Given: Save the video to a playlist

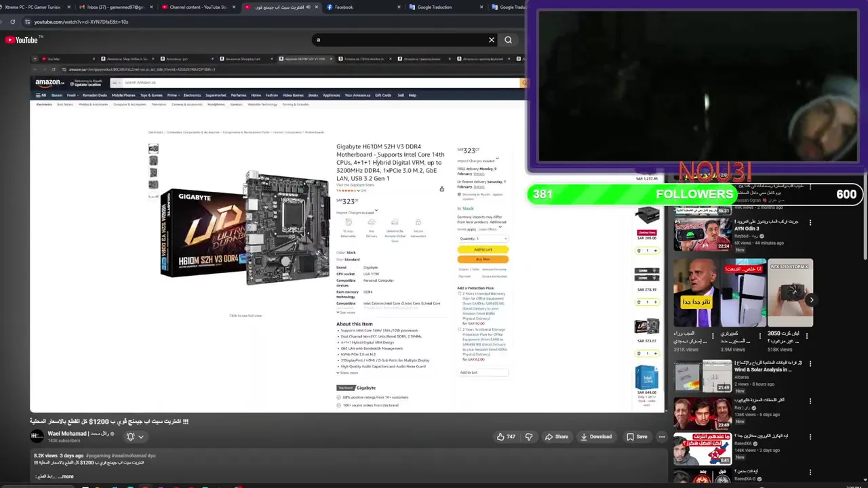Looking at the screenshot, I should pos(637,436).
